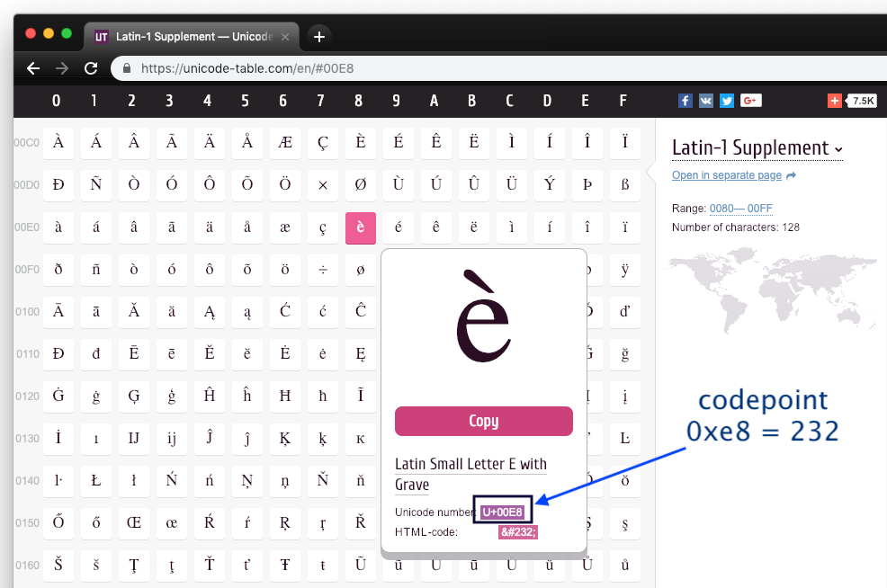Image resolution: width=887 pixels, height=588 pixels.
Task: Click the &#232; HTML-code value
Action: click(518, 532)
